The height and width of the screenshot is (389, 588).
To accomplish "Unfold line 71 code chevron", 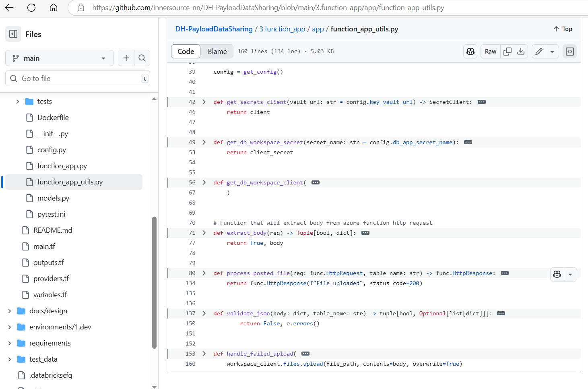I will click(x=204, y=233).
